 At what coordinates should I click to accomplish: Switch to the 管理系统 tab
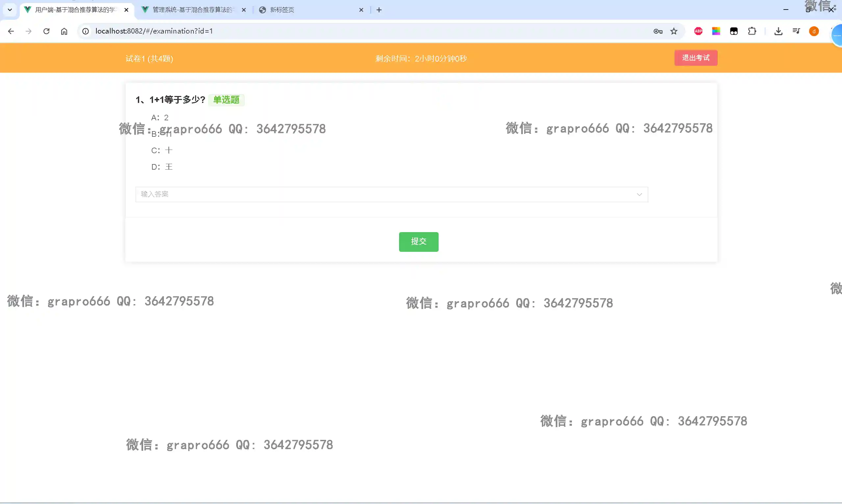192,10
